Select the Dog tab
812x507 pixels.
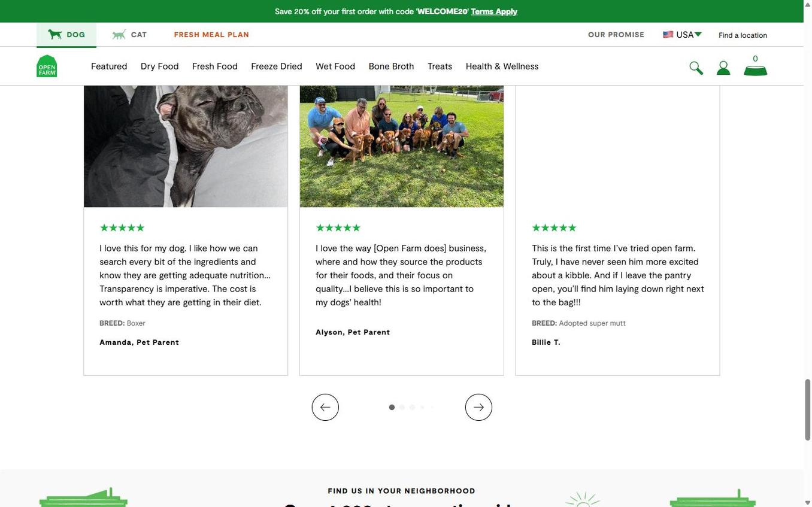coord(66,35)
